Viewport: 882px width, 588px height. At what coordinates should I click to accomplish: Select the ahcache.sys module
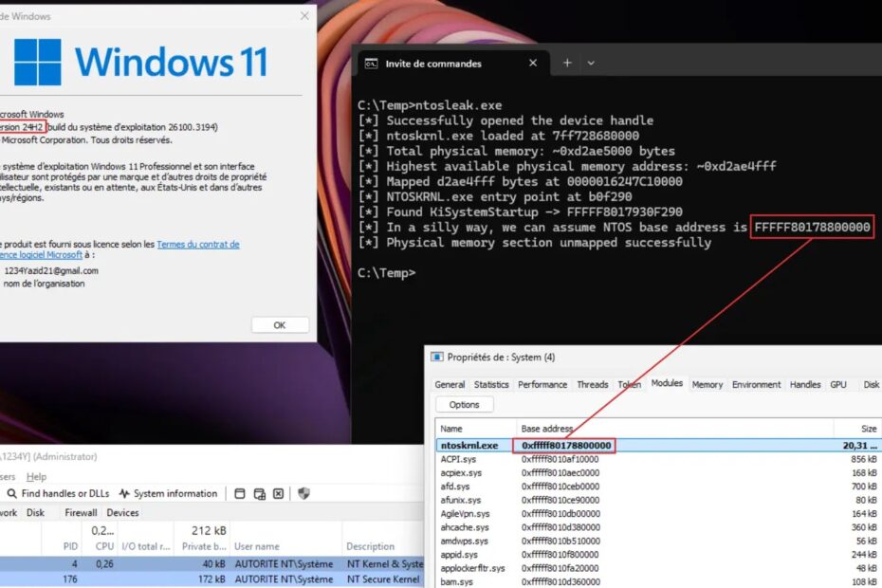[659, 527]
